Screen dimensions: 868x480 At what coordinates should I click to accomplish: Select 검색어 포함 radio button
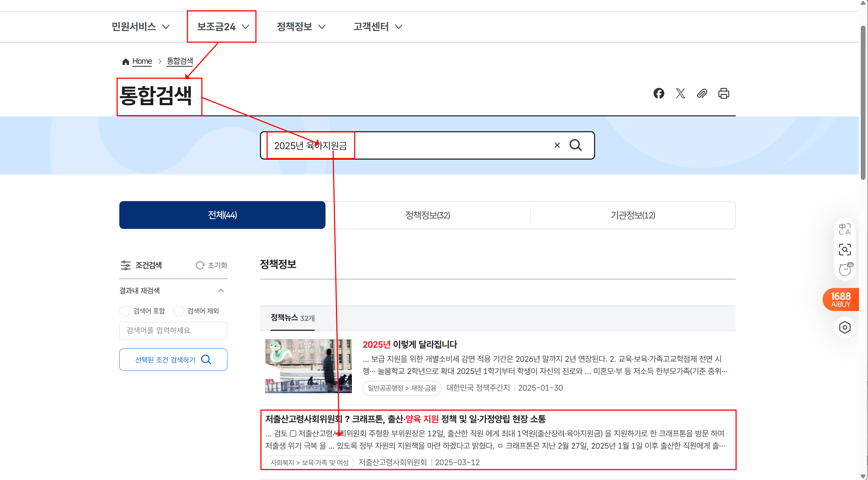click(125, 311)
